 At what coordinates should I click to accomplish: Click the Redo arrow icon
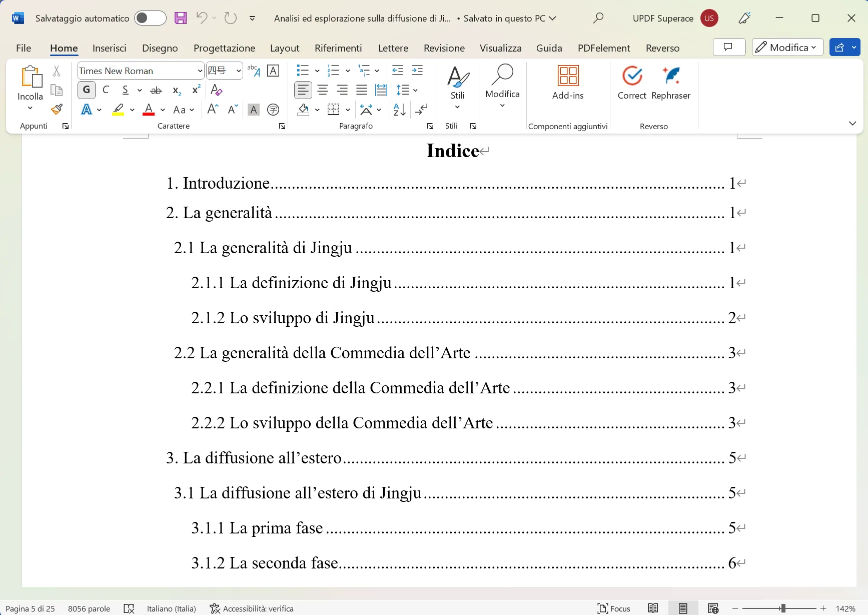230,19
